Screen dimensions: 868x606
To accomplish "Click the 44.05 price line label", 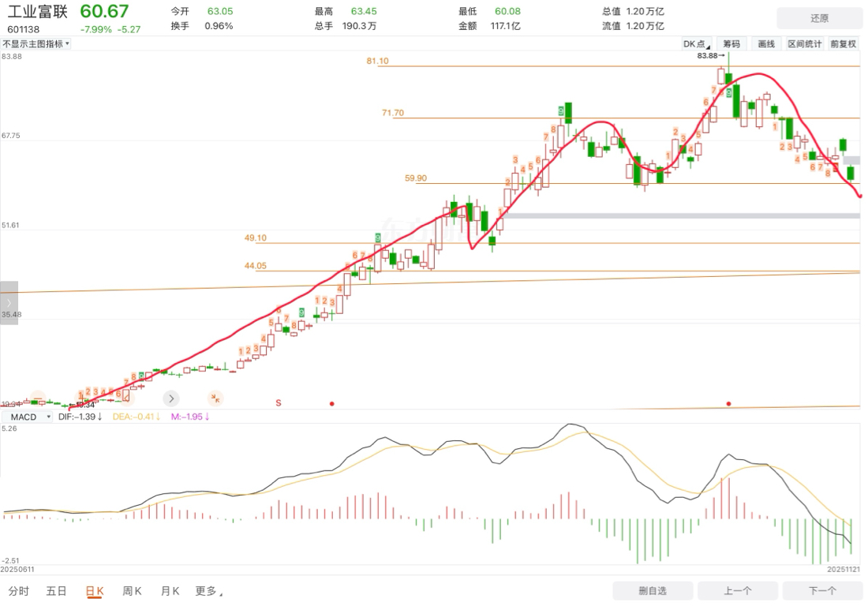I will pyautogui.click(x=255, y=266).
